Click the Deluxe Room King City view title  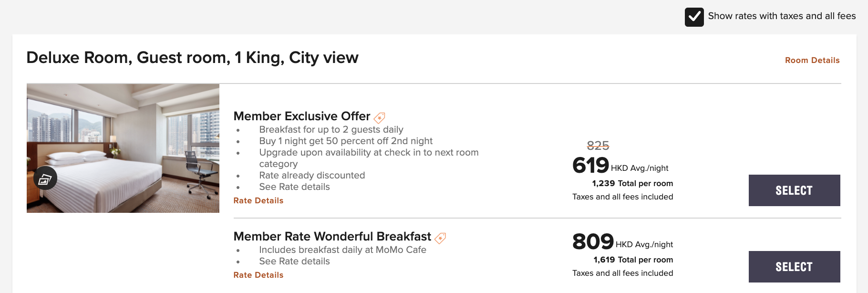pyautogui.click(x=192, y=58)
